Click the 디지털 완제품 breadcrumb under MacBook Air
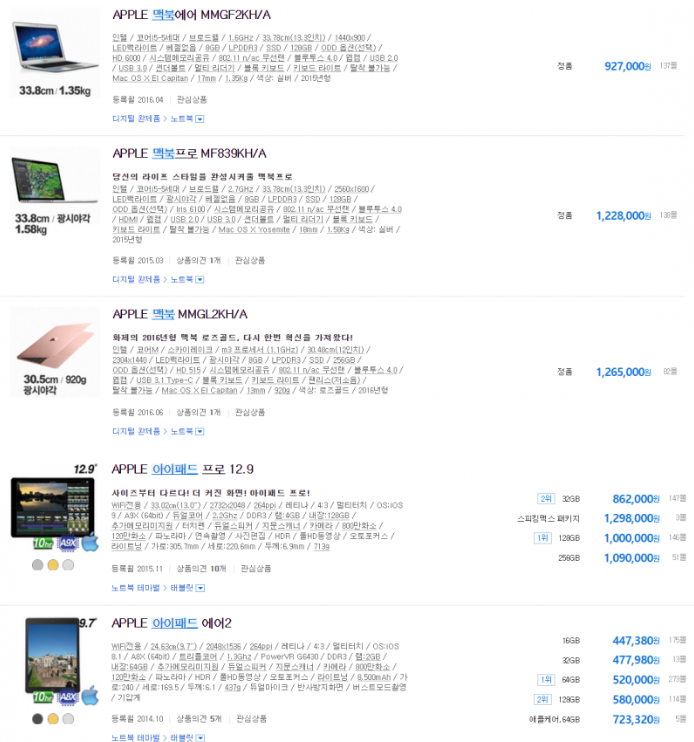Viewport: 694px width, 742px height. point(136,118)
